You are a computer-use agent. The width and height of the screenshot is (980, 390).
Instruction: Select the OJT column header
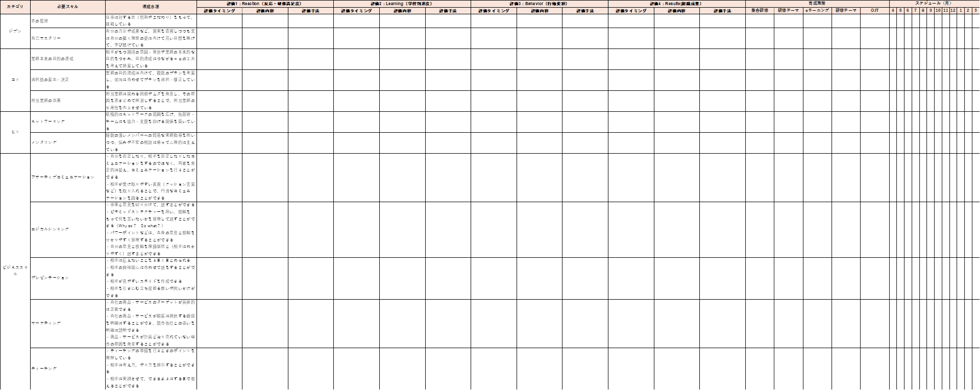875,11
